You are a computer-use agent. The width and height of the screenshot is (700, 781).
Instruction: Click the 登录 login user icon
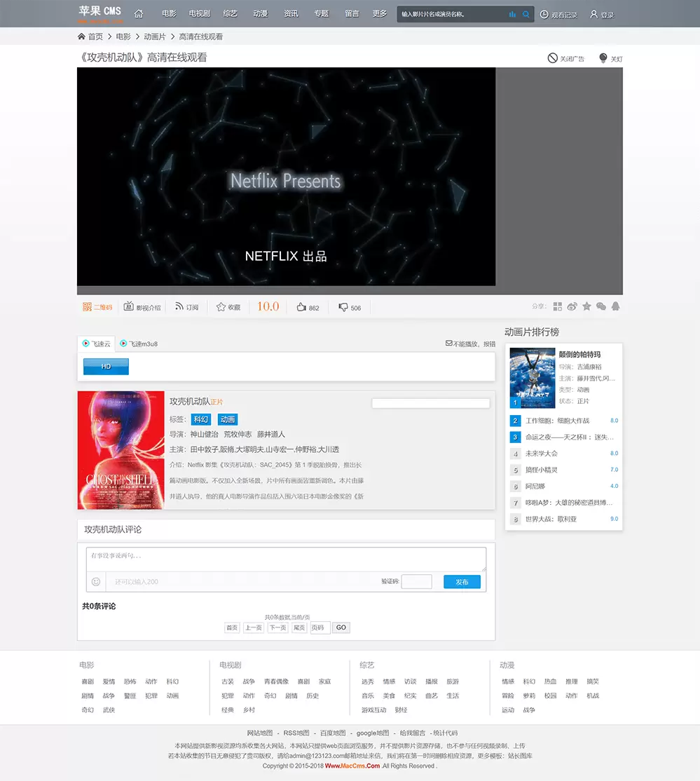pos(593,15)
